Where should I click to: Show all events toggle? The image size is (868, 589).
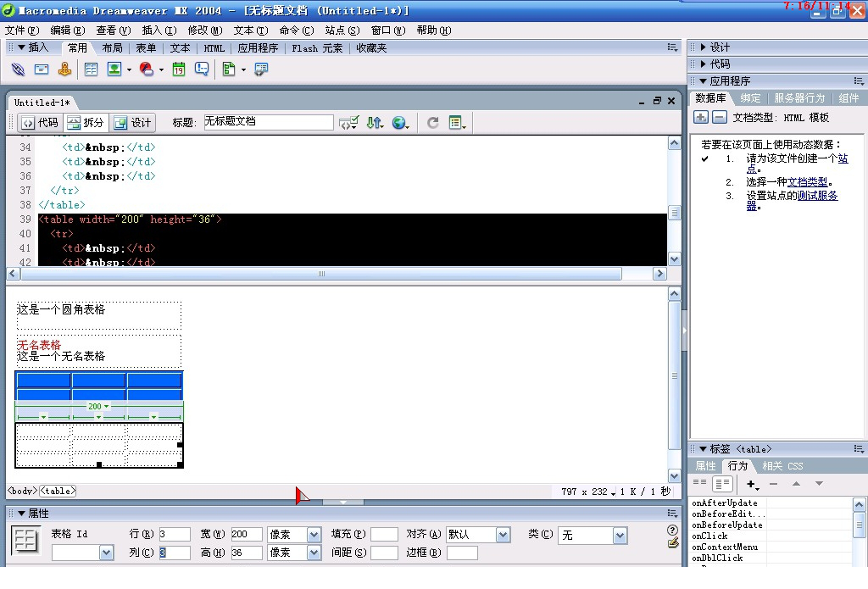point(722,484)
